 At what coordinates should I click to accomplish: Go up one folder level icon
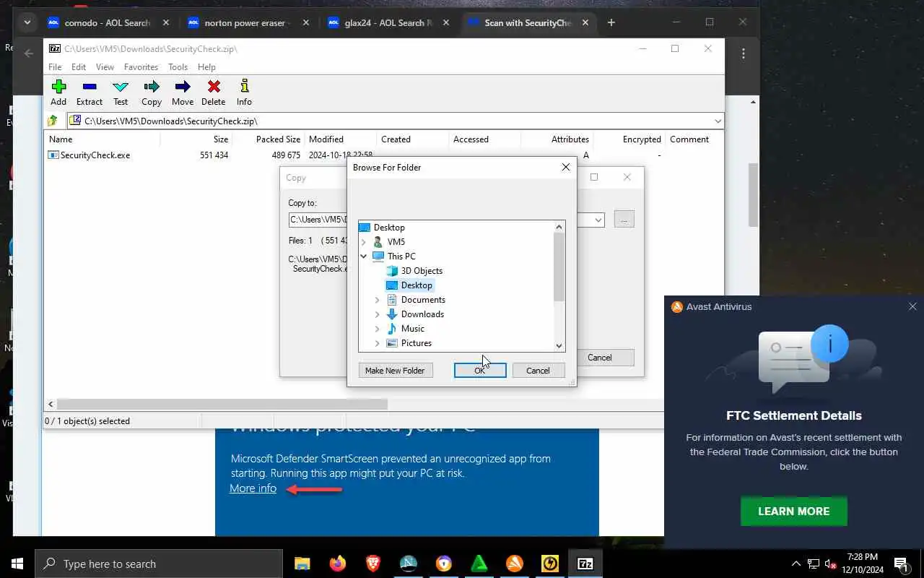[x=53, y=121]
